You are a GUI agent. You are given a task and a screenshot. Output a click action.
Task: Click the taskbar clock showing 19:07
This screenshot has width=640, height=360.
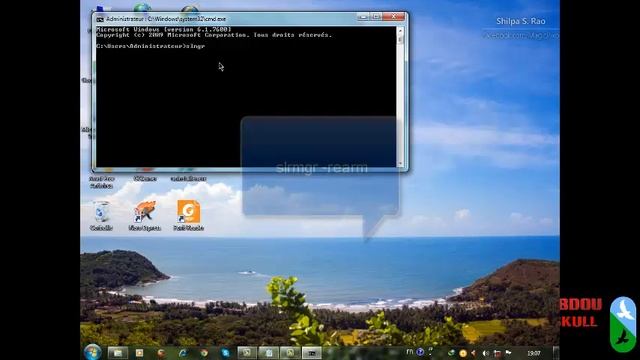[533, 353]
